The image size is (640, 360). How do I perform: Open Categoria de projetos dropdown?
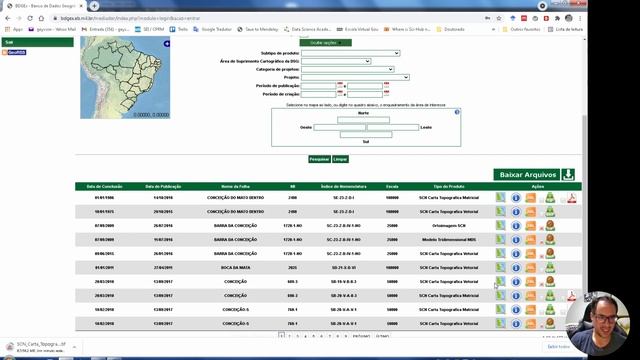347,69
